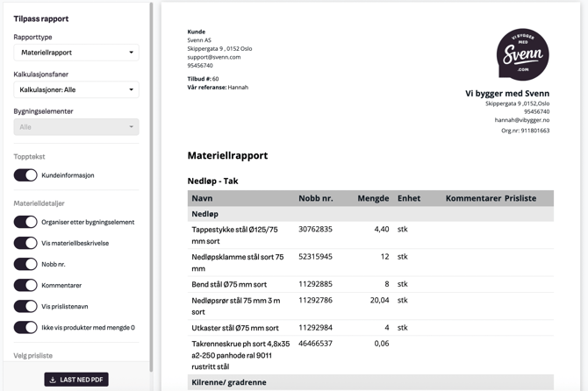Click the LAST NED PDF button

point(76,380)
